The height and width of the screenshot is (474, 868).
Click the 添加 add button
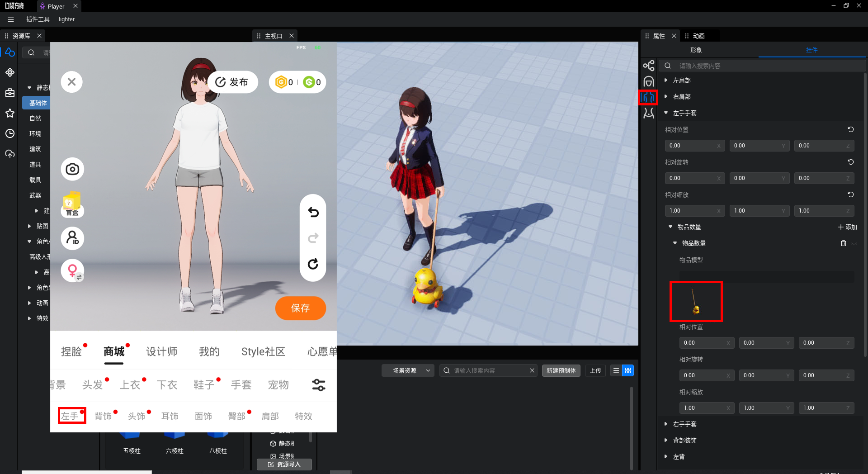click(847, 227)
